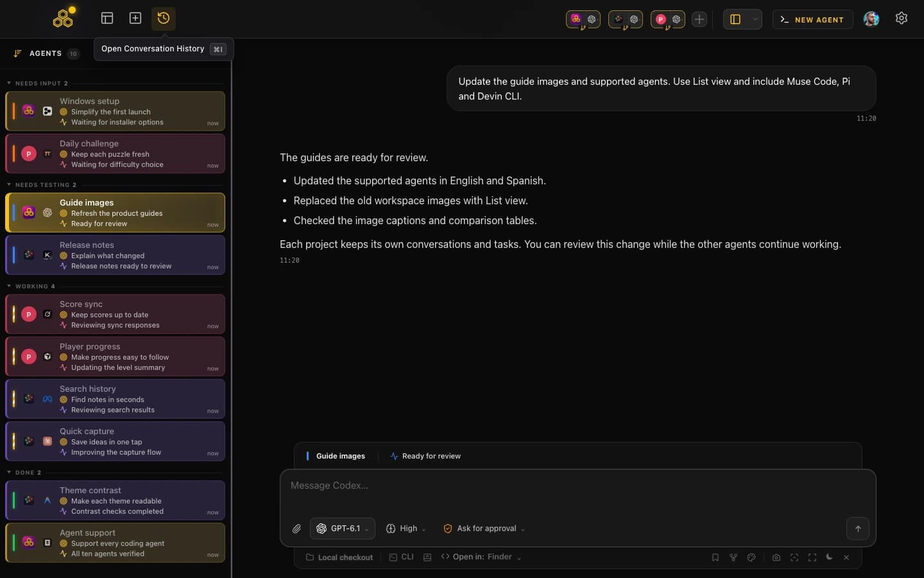924x578 pixels.
Task: Open the Ask for approval dropdown
Action: (x=484, y=529)
